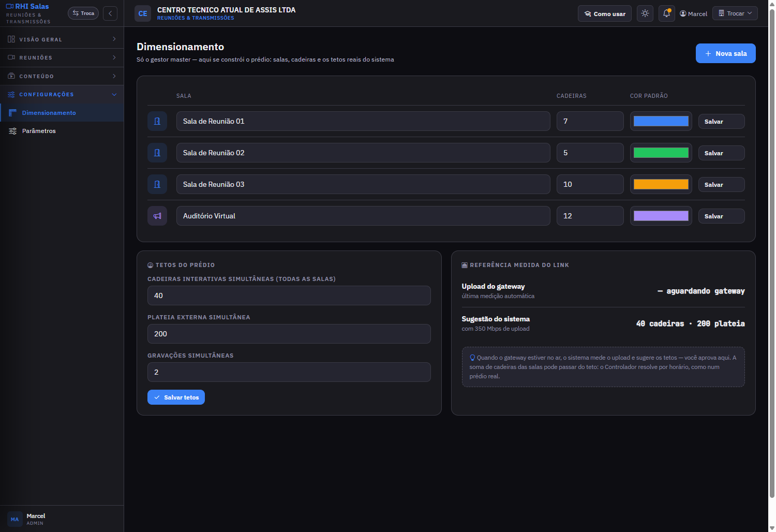Collapse the sidebar with the arrow button
This screenshot has width=776, height=532.
110,13
